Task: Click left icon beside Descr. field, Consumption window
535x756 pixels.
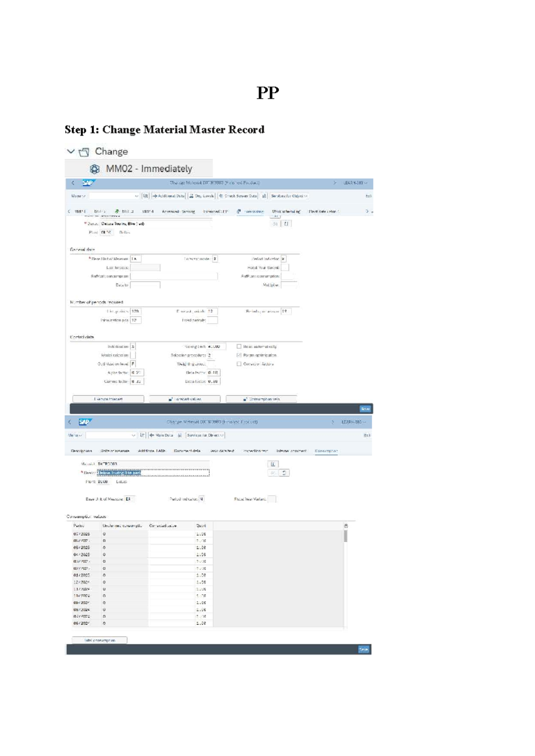Action: [273, 473]
